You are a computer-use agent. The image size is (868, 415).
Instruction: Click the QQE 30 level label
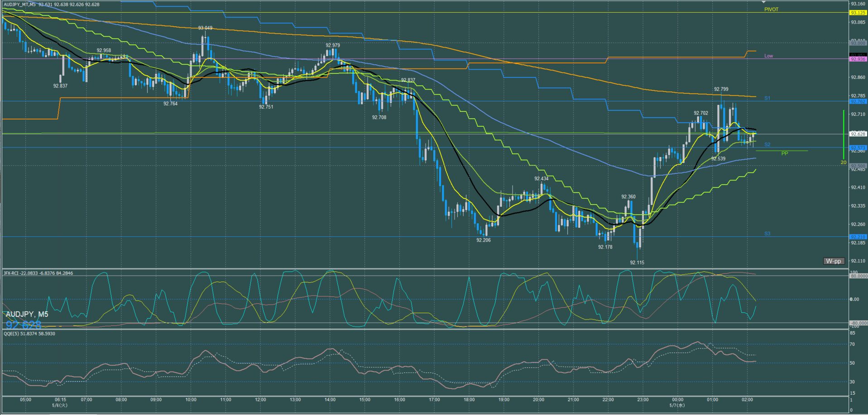853,382
